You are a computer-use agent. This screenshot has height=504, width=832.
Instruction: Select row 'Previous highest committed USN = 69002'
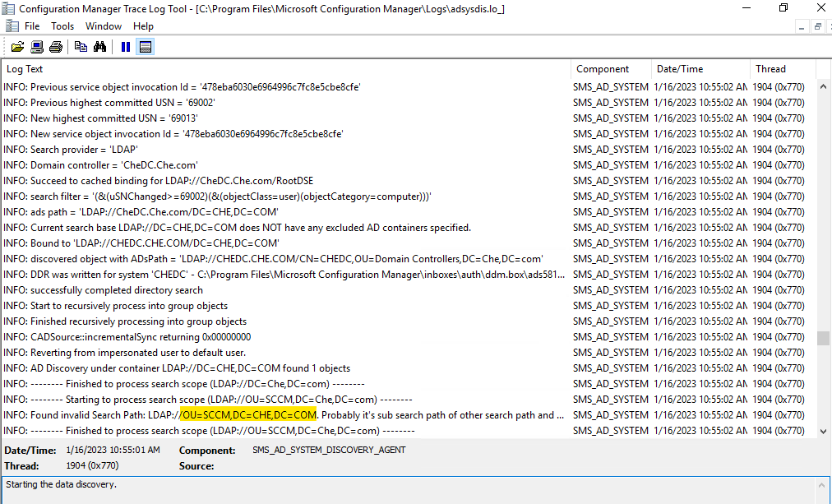point(409,103)
